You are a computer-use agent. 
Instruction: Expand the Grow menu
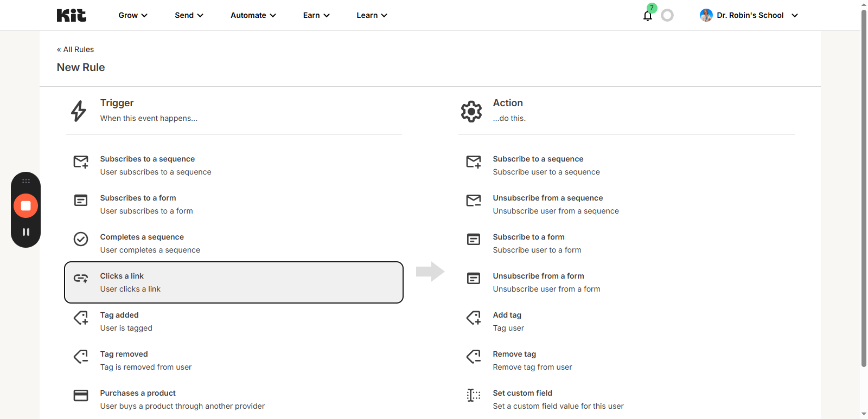coord(133,15)
